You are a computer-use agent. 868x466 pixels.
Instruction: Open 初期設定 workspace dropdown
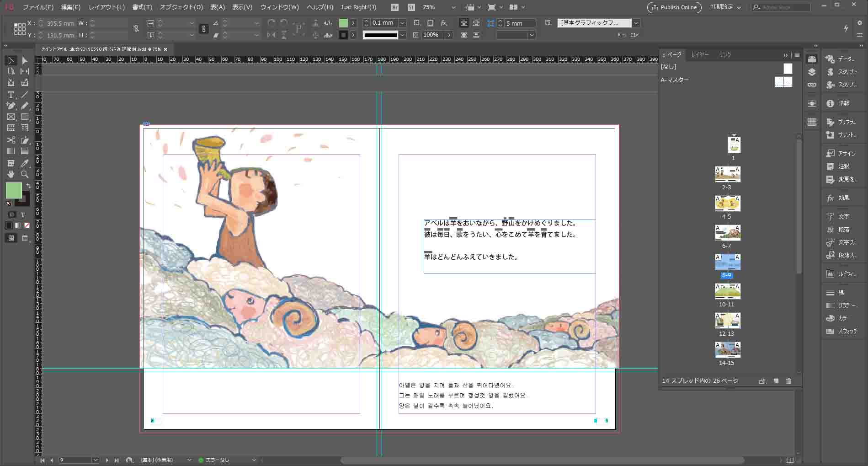coord(726,7)
